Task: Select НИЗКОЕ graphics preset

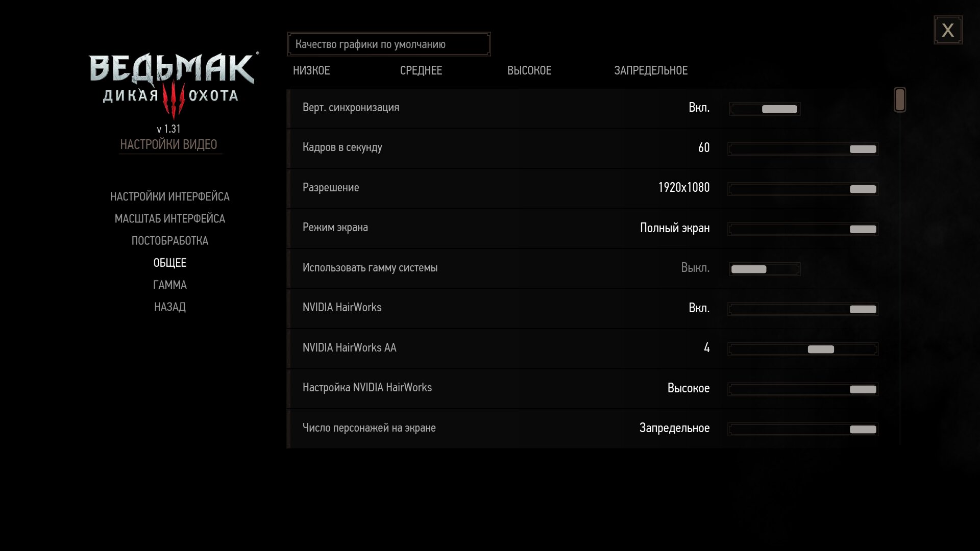Action: tap(311, 70)
